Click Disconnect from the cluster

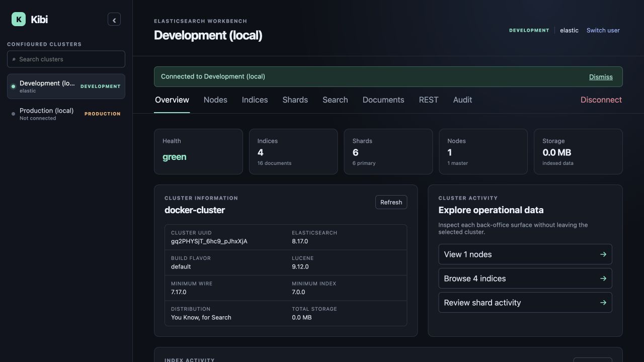601,100
